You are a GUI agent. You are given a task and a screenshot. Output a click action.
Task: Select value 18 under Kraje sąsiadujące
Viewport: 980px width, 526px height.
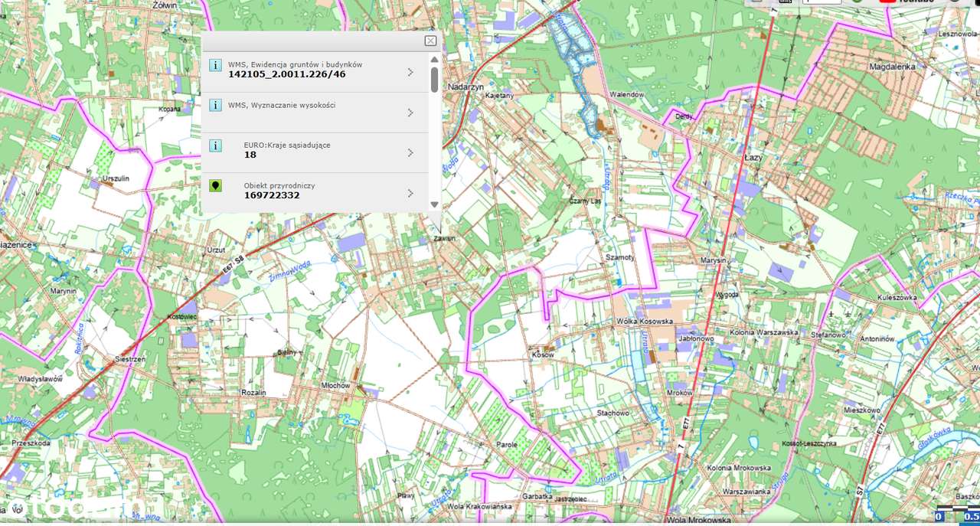(x=250, y=155)
